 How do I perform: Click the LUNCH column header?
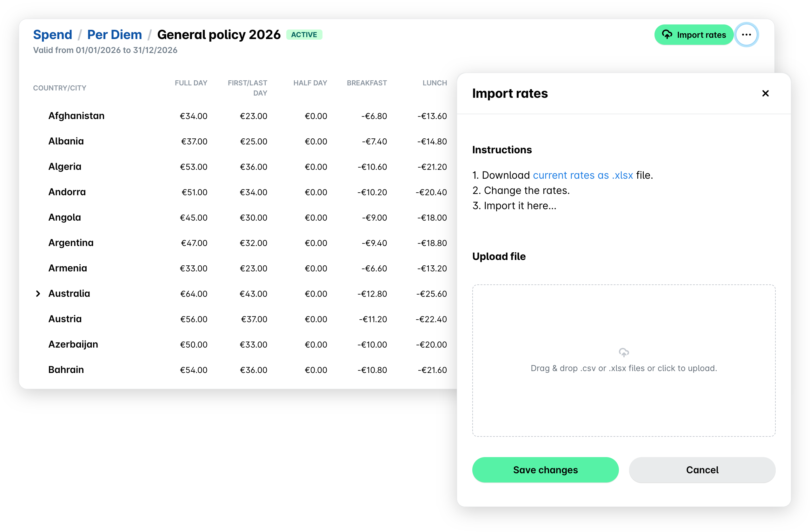point(435,83)
